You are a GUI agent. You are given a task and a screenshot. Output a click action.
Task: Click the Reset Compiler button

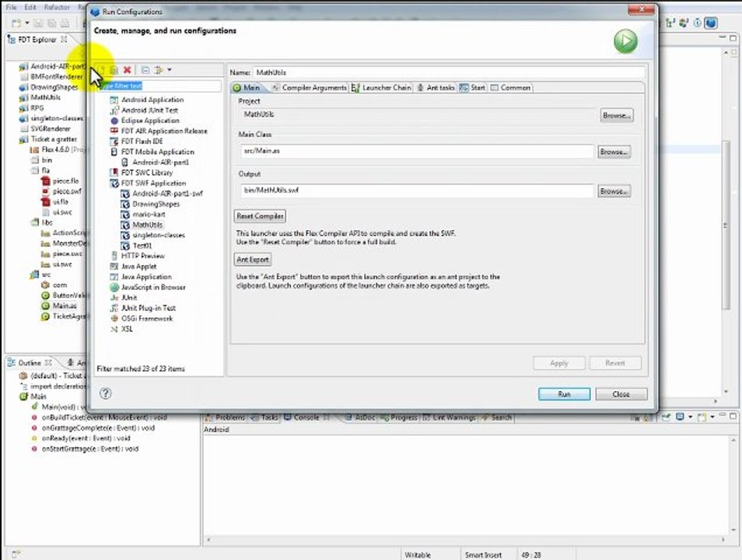(260, 216)
